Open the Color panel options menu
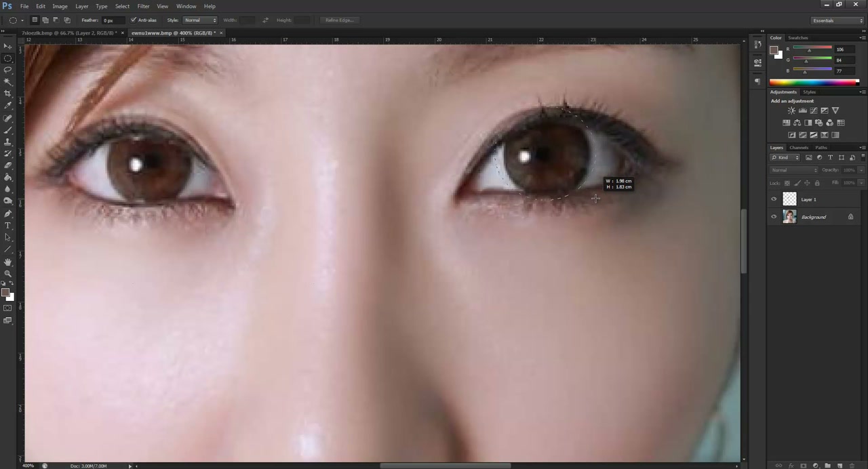 pos(862,38)
